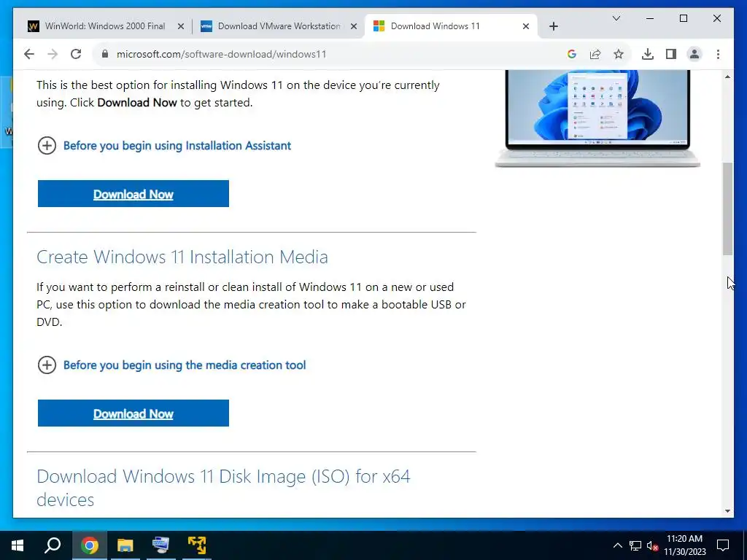Image resolution: width=747 pixels, height=560 pixels.
Task: Open the yellow taskbar application icon
Action: pyautogui.click(x=197, y=545)
